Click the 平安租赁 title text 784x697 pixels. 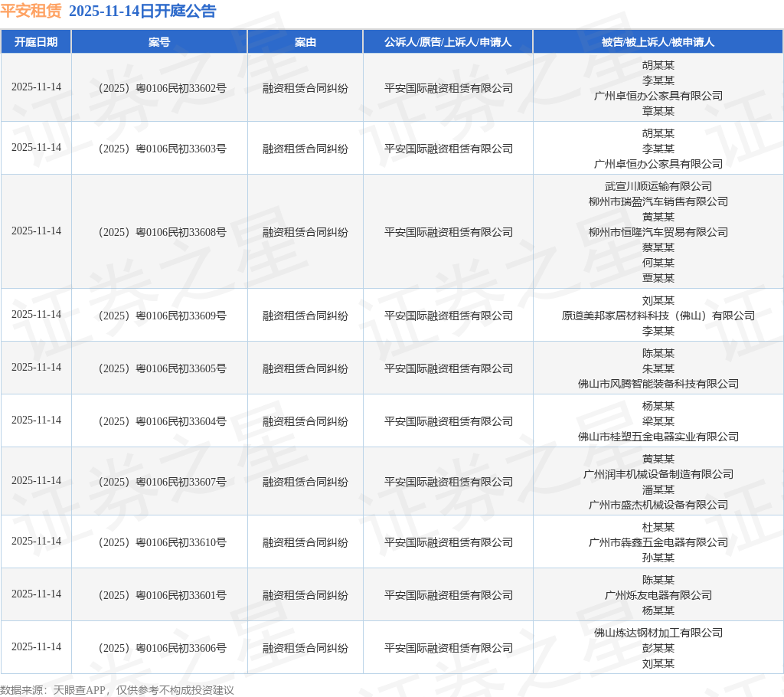tap(31, 11)
